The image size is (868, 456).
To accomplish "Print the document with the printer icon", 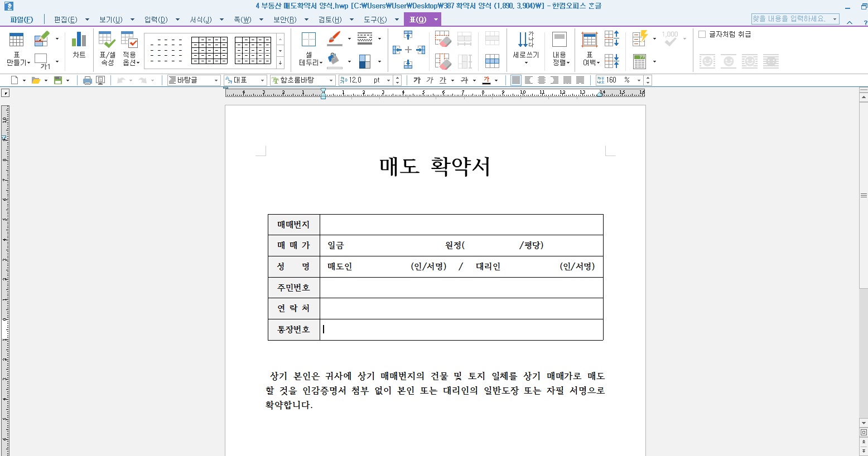I will 87,80.
